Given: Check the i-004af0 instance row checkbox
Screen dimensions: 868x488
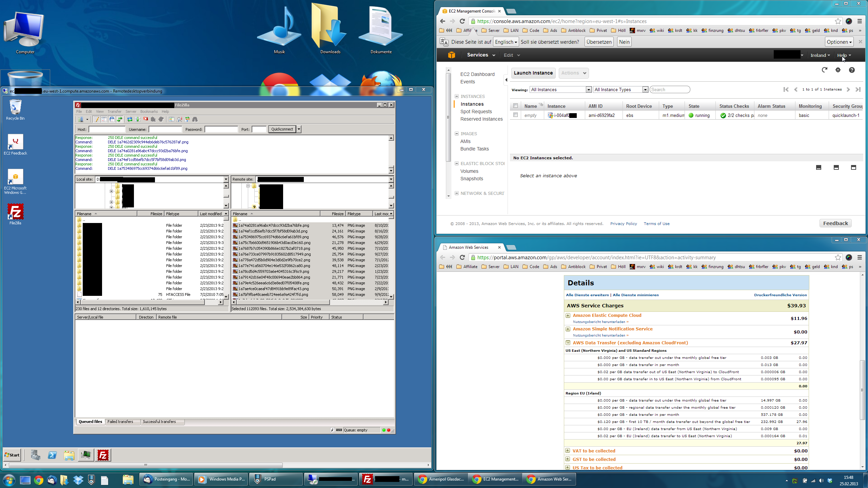Looking at the screenshot, I should click(515, 115).
